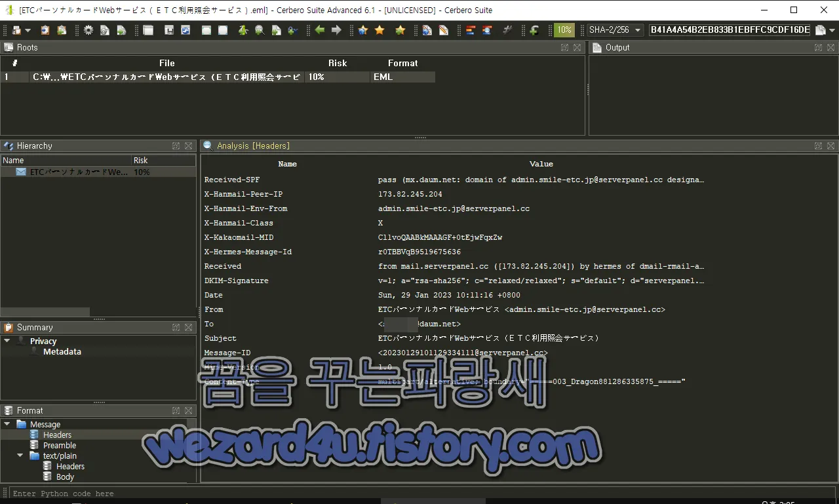Click the magnifier search icon in toolbar
The height and width of the screenshot is (504, 839).
tap(260, 30)
